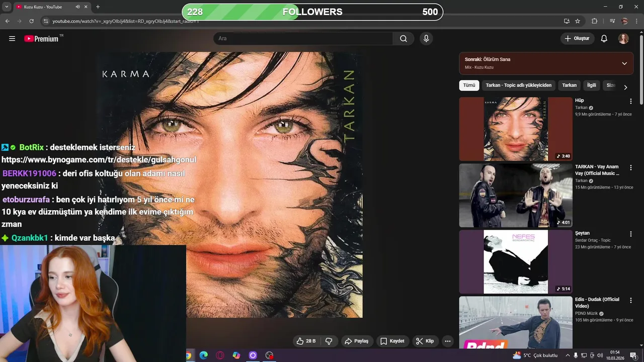This screenshot has height=362, width=644.
Task: Expand the Sonraki: Ölürüm Sana playlist panel
Action: click(624, 63)
